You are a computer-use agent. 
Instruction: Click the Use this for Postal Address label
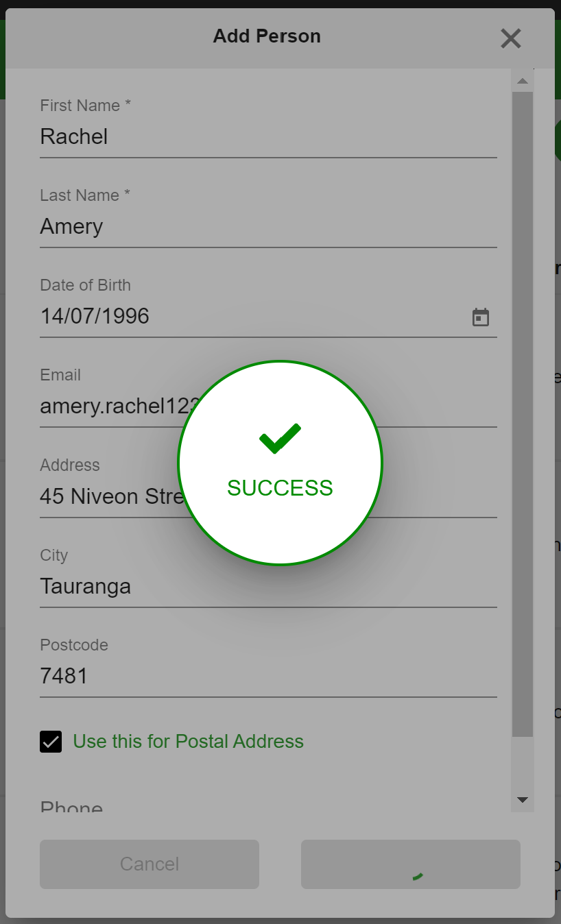tap(188, 742)
